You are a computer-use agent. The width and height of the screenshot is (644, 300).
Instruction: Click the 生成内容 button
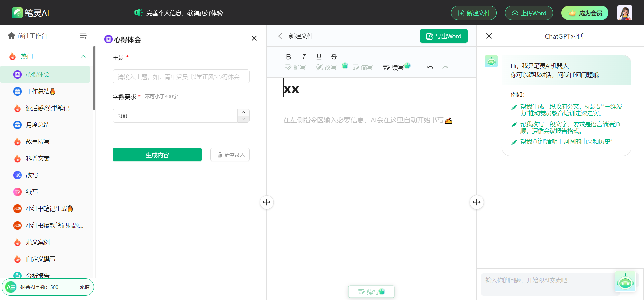pos(157,155)
